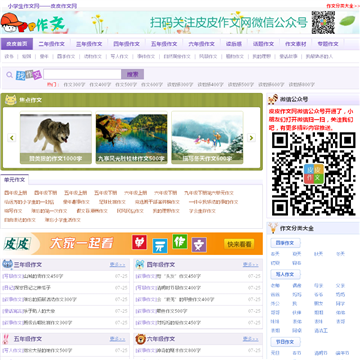
Task: Click 更多>> in the 三年级作文 section
Action: (118, 265)
